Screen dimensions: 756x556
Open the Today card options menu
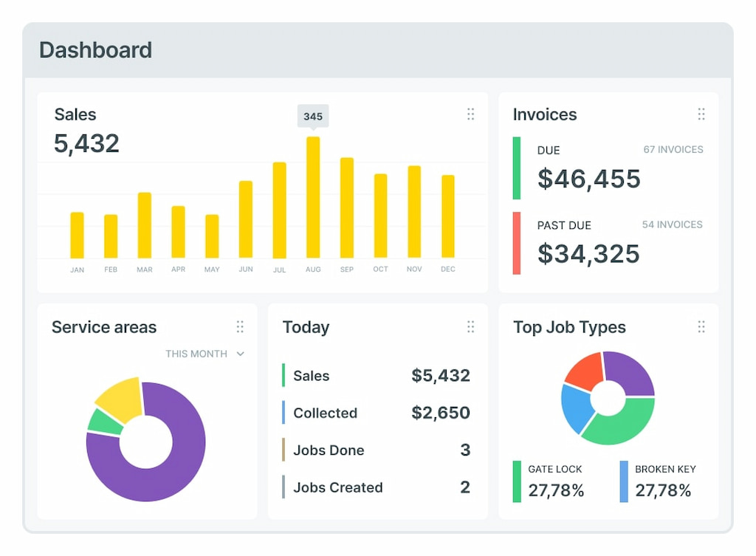pyautogui.click(x=471, y=326)
